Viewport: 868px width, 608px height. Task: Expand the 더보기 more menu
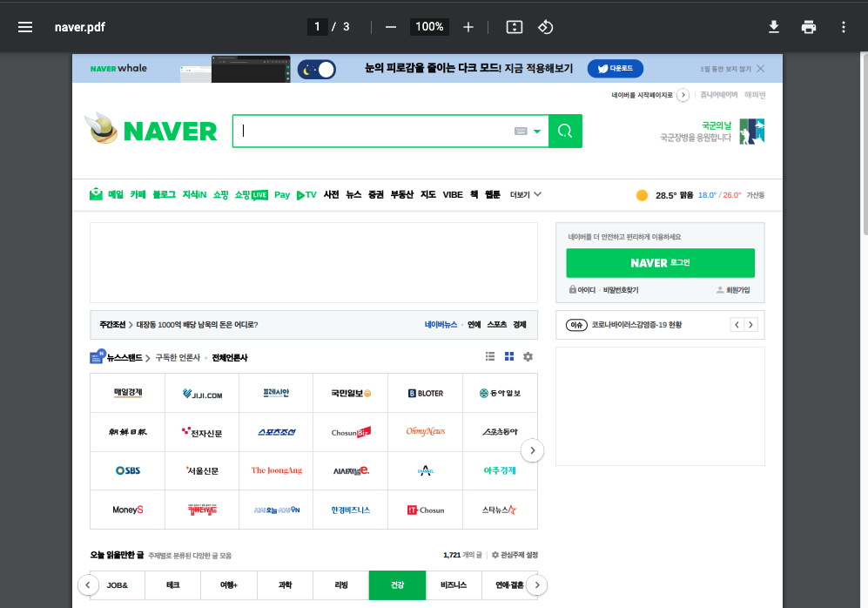[525, 195]
